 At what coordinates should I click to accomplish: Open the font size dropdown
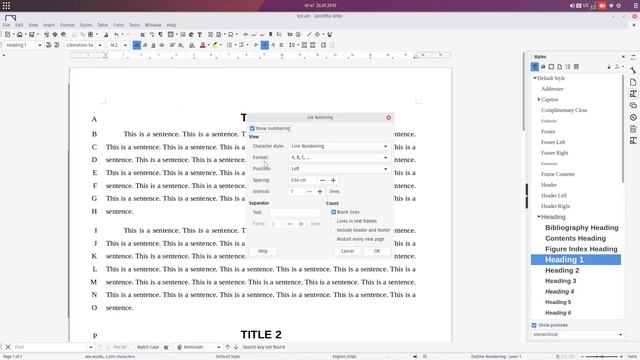(x=125, y=45)
